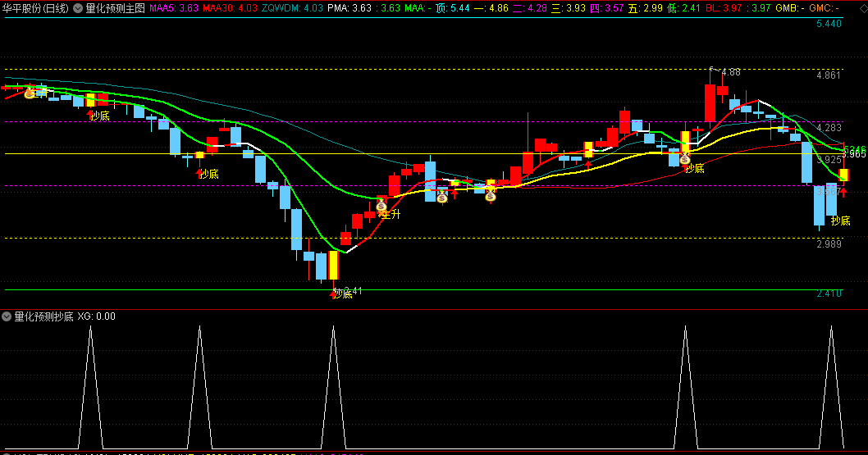
Task: Click the 抄底 label at the 2.41 low
Action: [x=343, y=294]
